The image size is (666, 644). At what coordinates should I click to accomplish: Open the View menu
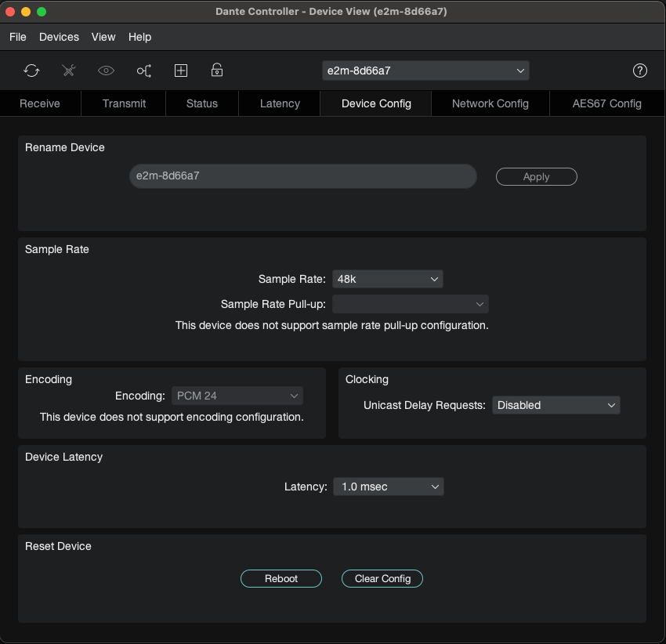point(103,37)
